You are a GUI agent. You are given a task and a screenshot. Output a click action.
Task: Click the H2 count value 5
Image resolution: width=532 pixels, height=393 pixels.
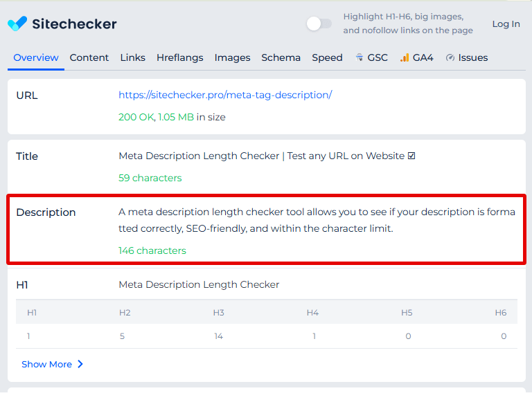[x=122, y=336]
